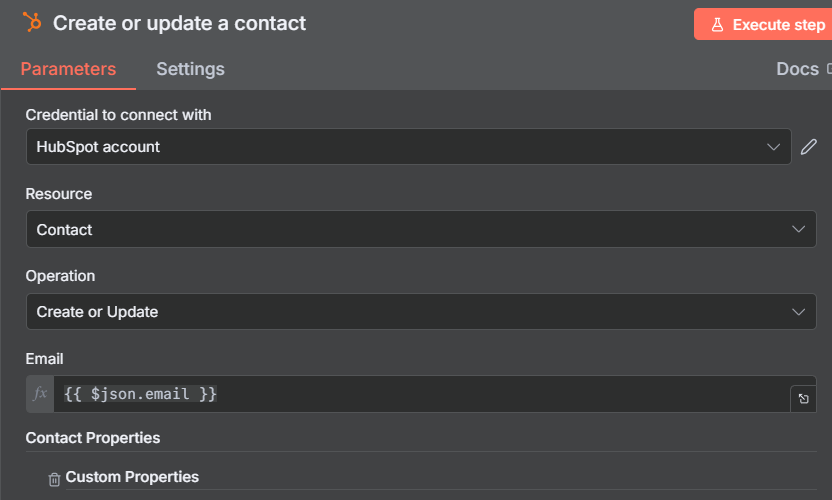This screenshot has width=832, height=500.
Task: Delete Custom Properties using trash icon
Action: pos(54,479)
